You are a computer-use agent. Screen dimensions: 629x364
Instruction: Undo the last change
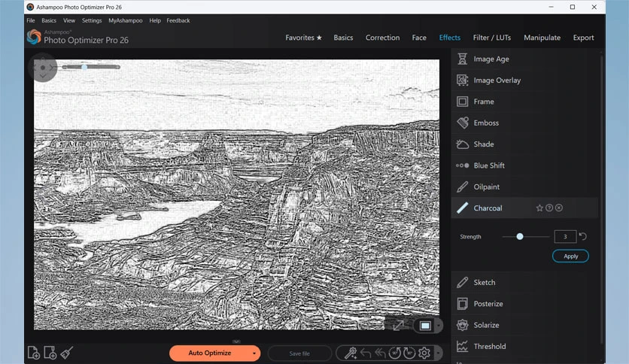pyautogui.click(x=366, y=353)
